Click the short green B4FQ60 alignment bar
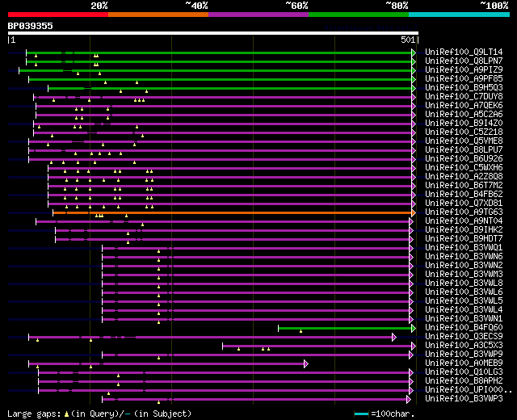The height and width of the screenshot is (420, 517). 345,329
